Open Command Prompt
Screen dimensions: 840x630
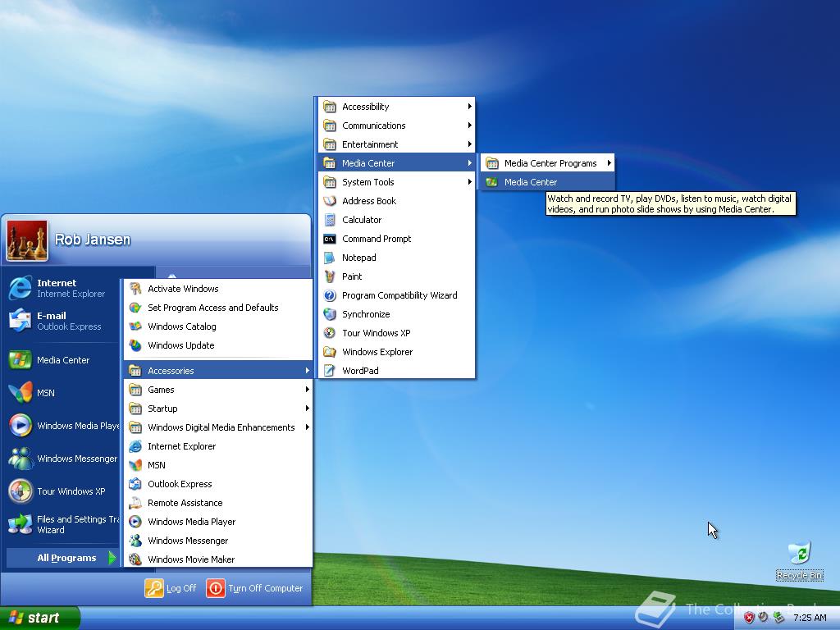(x=396, y=239)
